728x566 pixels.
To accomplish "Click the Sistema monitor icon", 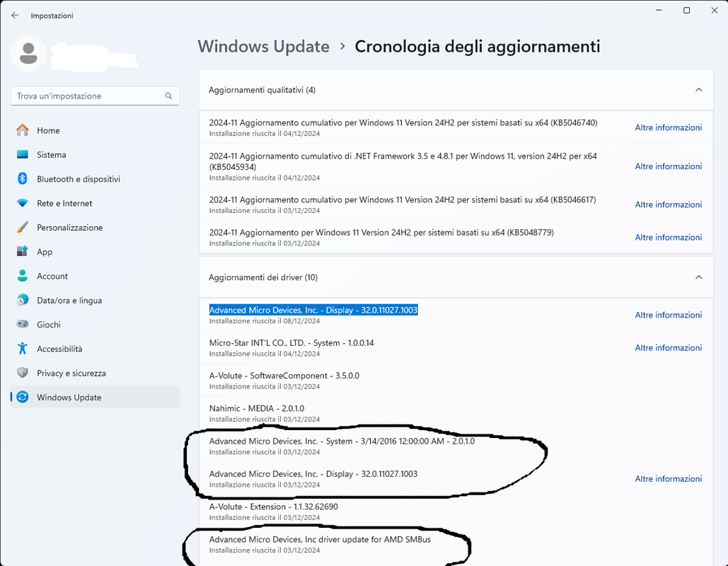I will (x=23, y=155).
